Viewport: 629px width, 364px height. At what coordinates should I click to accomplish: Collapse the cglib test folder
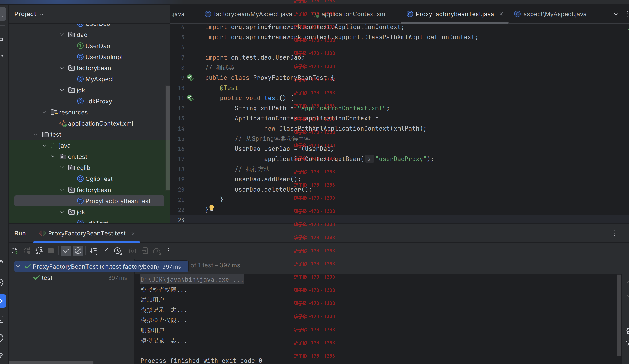[x=62, y=168]
